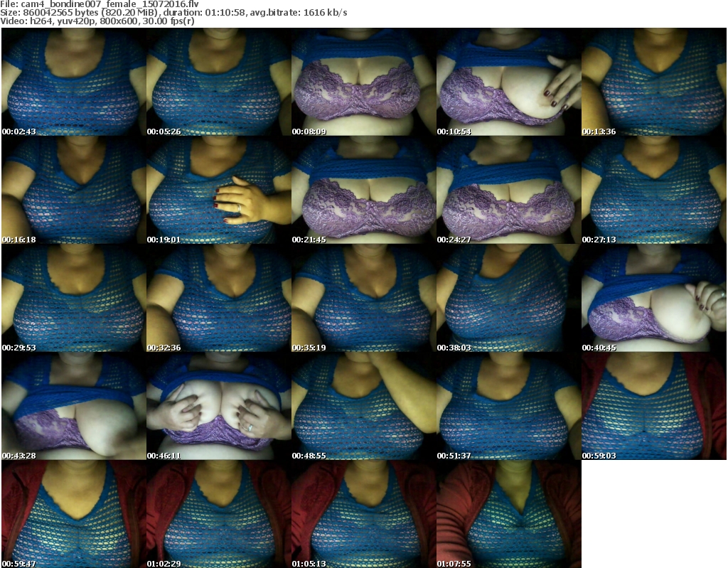This screenshot has width=728, height=568.
Task: Click the 00:27:13 thumbnail
Action: (654, 190)
